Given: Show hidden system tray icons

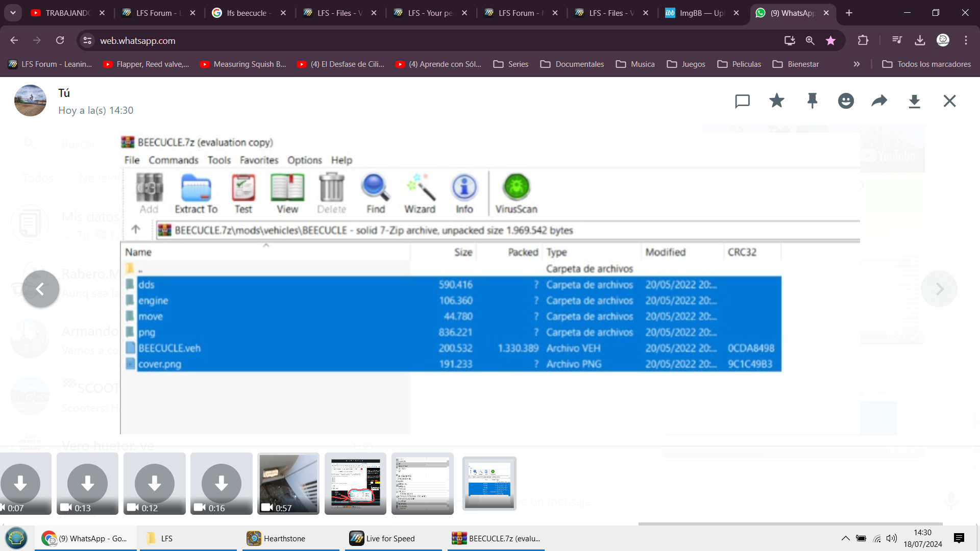Looking at the screenshot, I should pyautogui.click(x=846, y=538).
